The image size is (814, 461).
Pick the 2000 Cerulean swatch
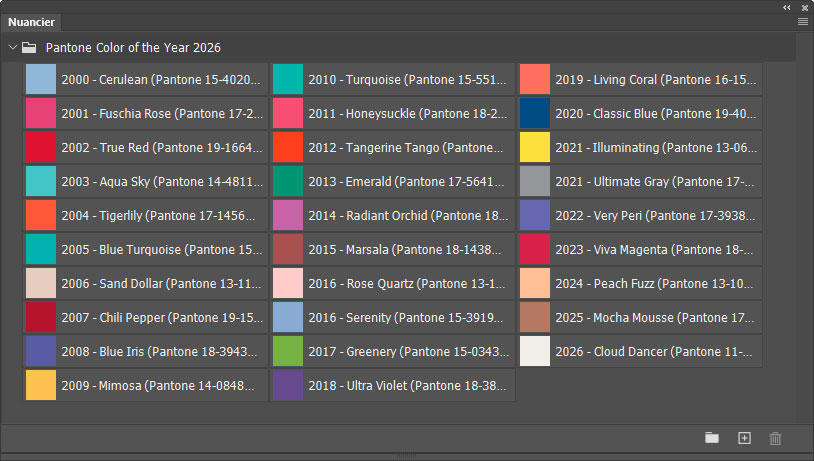click(x=41, y=79)
